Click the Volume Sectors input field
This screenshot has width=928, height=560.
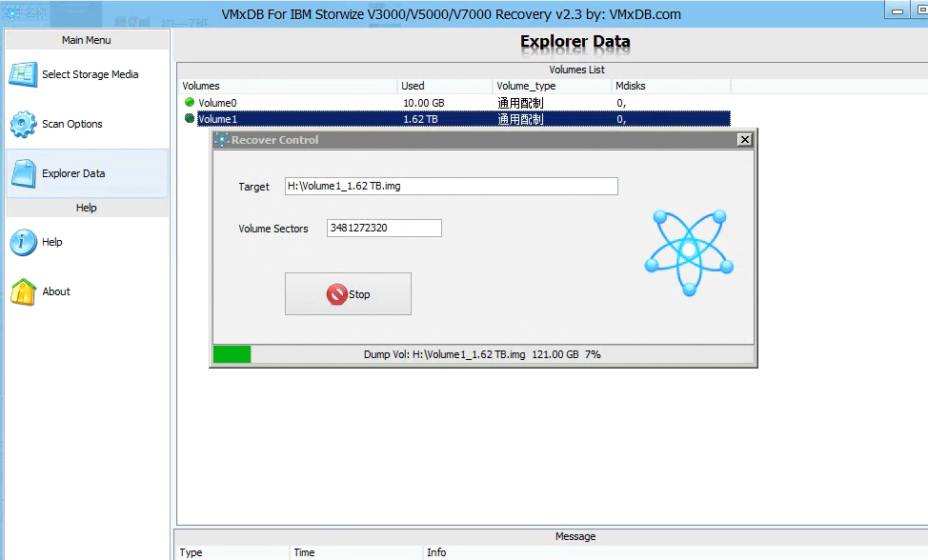(x=384, y=228)
